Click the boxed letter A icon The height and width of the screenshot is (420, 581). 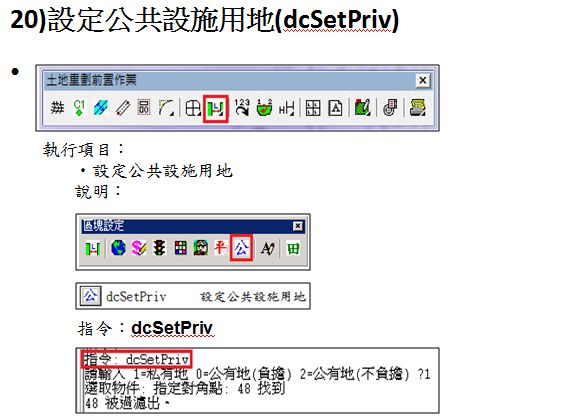pos(335,108)
